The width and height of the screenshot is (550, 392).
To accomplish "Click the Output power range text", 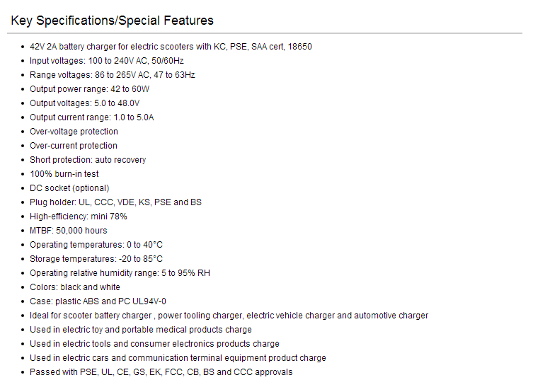I will tap(89, 89).
